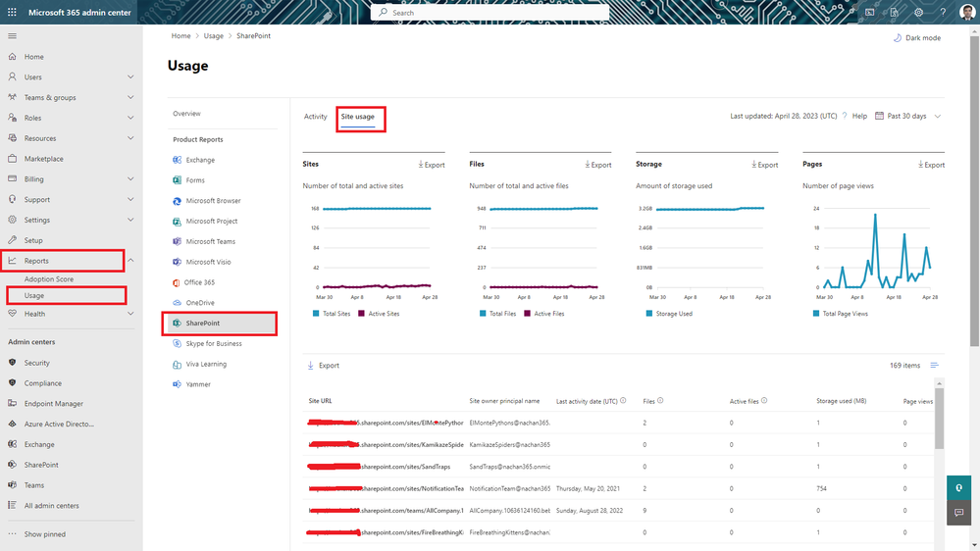Screen dimensions: 980x551
Task: Click the Forms report icon
Action: click(177, 180)
